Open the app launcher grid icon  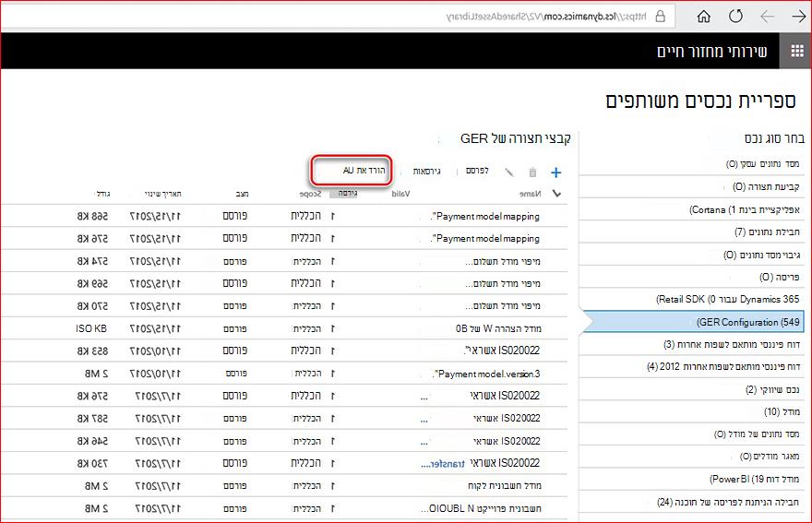pyautogui.click(x=796, y=51)
